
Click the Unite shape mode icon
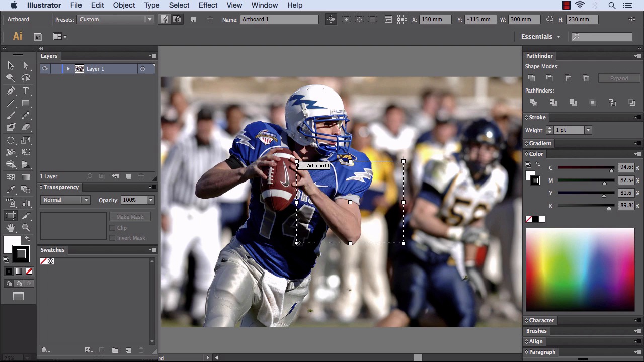tap(532, 78)
